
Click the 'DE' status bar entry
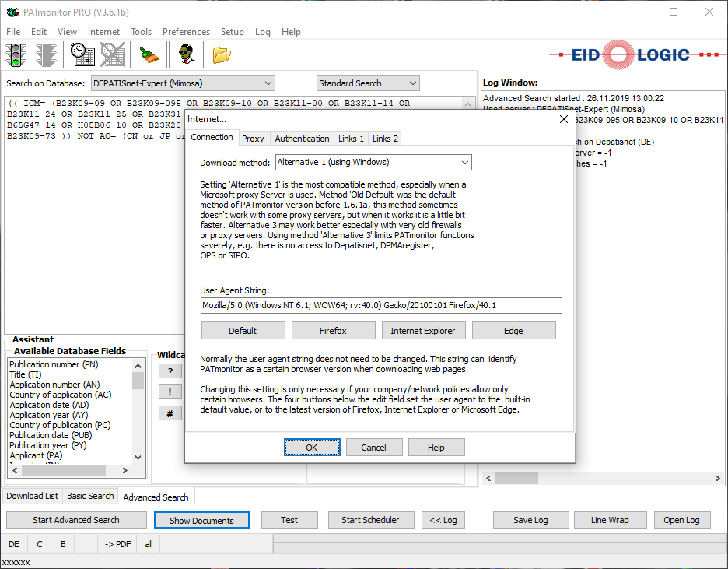click(x=14, y=544)
